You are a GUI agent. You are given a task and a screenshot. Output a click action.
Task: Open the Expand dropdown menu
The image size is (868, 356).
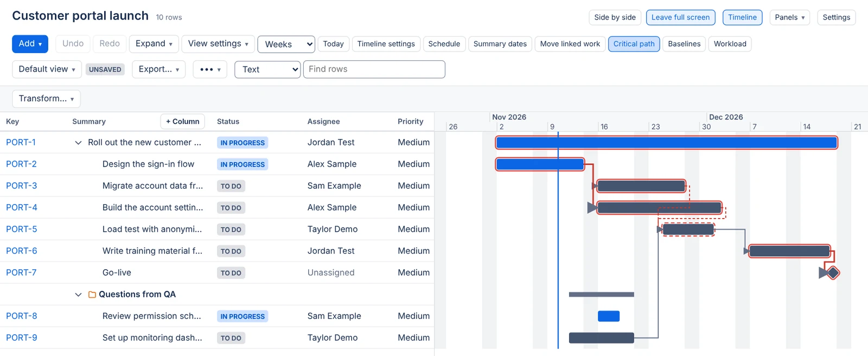[154, 44]
